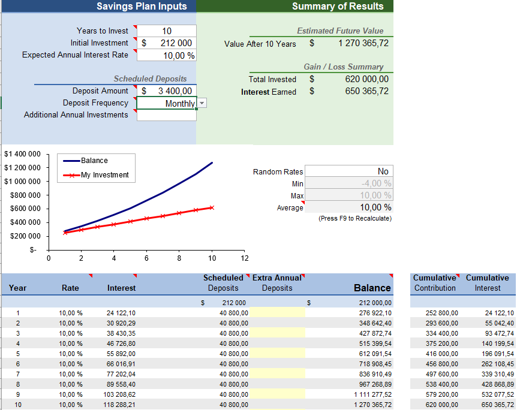Viewport: 532px width, 410px height.
Task: Click the Total Invested value 620 000,00
Action: pyautogui.click(x=366, y=79)
